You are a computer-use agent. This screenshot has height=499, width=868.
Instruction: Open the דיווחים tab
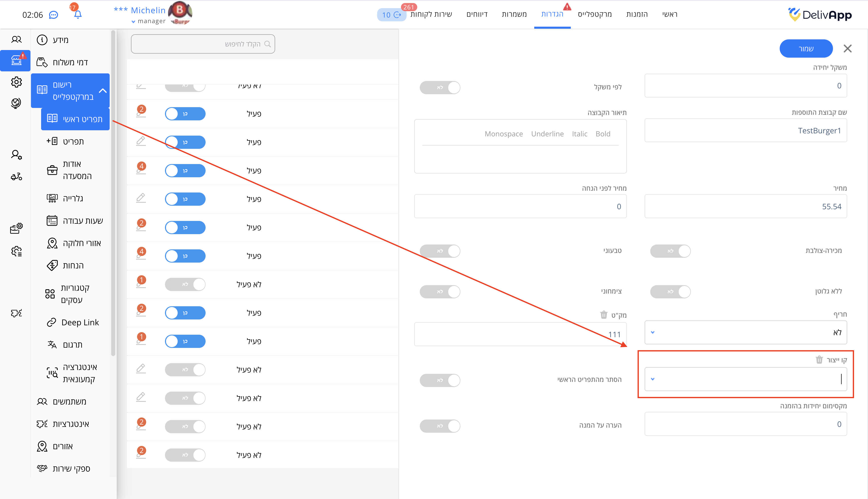click(477, 14)
